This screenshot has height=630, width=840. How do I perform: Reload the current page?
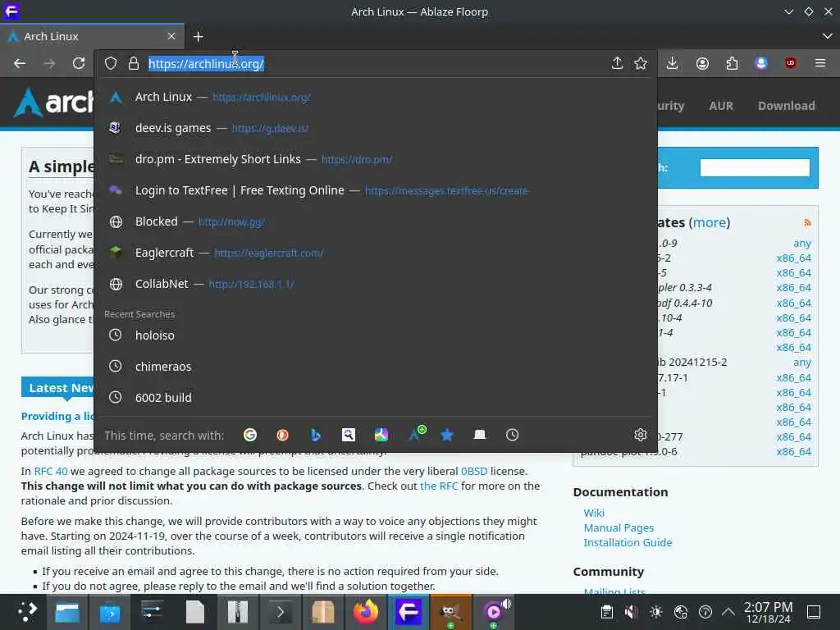[x=79, y=63]
